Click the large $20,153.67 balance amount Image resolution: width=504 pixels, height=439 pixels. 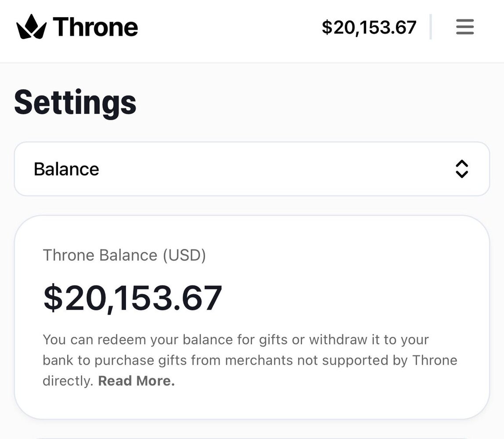pyautogui.click(x=133, y=298)
